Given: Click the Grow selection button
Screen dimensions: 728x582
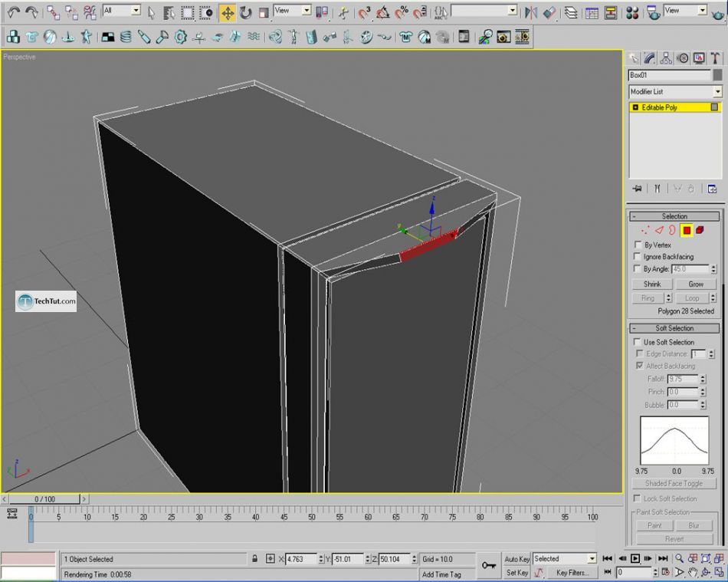Looking at the screenshot, I should [x=696, y=284].
